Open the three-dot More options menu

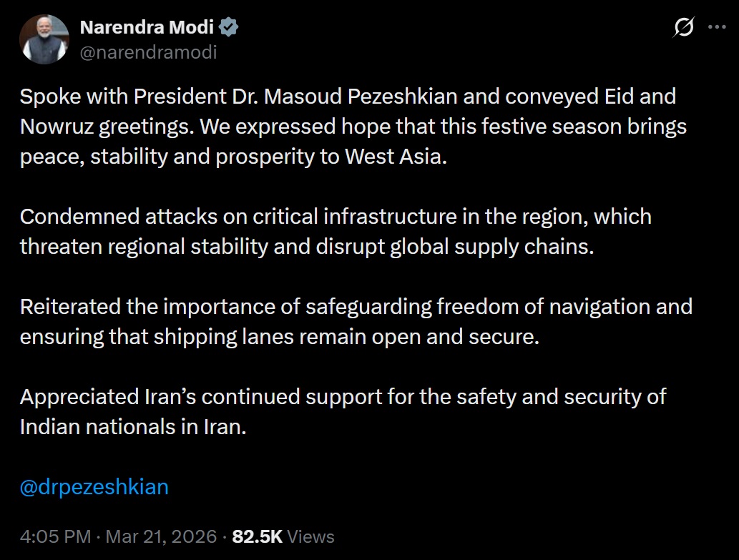[717, 27]
